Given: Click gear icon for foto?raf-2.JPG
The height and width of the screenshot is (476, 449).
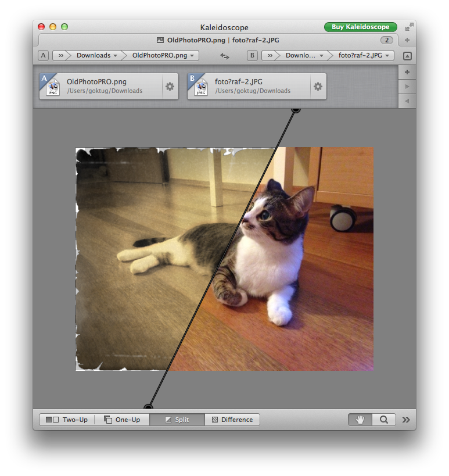Looking at the screenshot, I should pyautogui.click(x=318, y=87).
